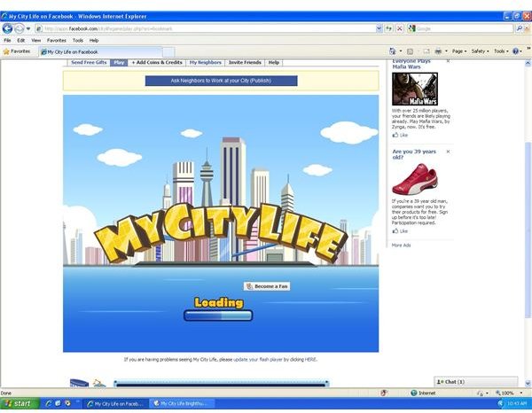Click the Read Mail icon
The image size is (532, 413).
click(x=426, y=51)
